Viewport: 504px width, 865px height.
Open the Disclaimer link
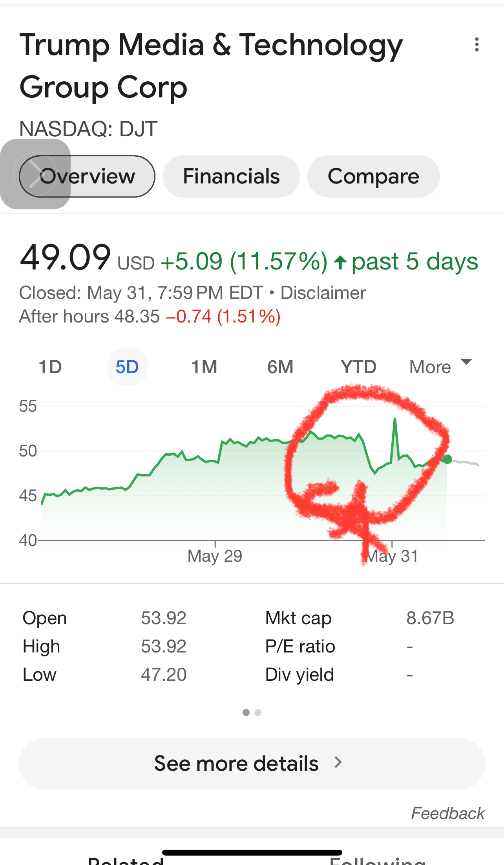[323, 293]
